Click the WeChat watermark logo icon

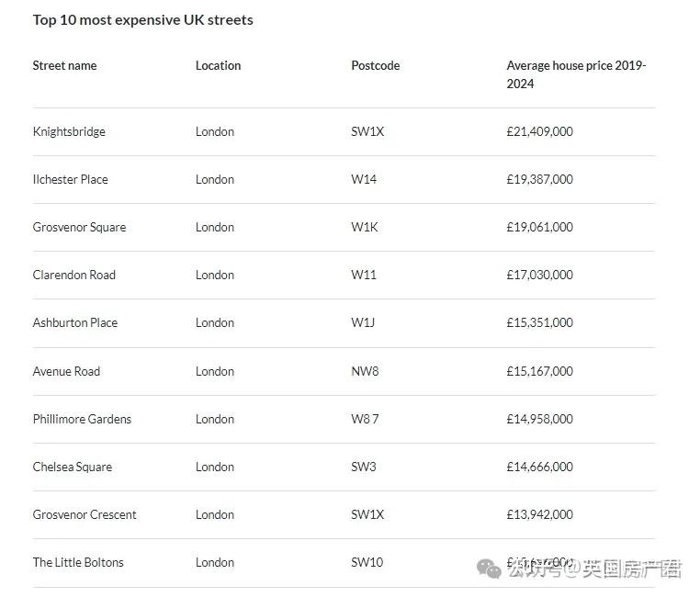coord(490,570)
